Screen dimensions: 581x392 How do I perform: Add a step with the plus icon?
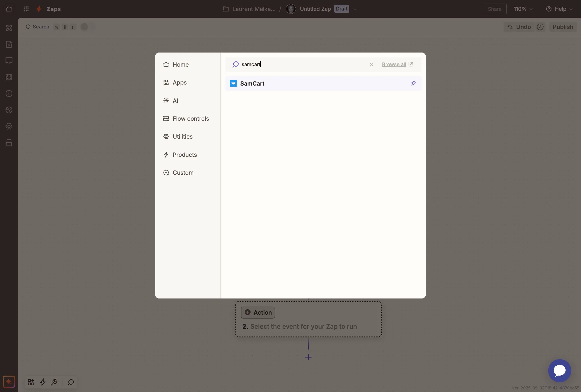tap(308, 357)
